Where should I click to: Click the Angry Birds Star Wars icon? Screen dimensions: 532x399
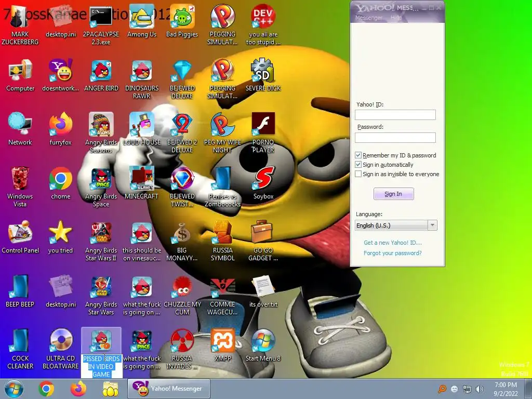coord(101,295)
